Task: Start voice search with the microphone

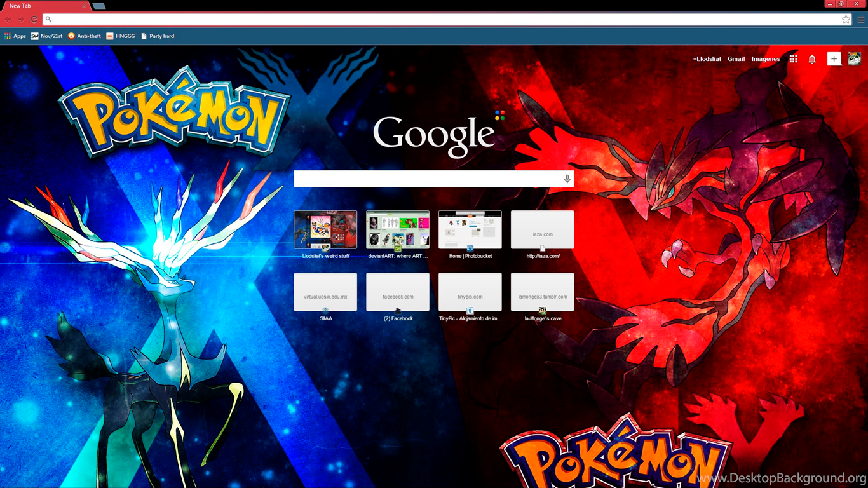Action: point(567,179)
